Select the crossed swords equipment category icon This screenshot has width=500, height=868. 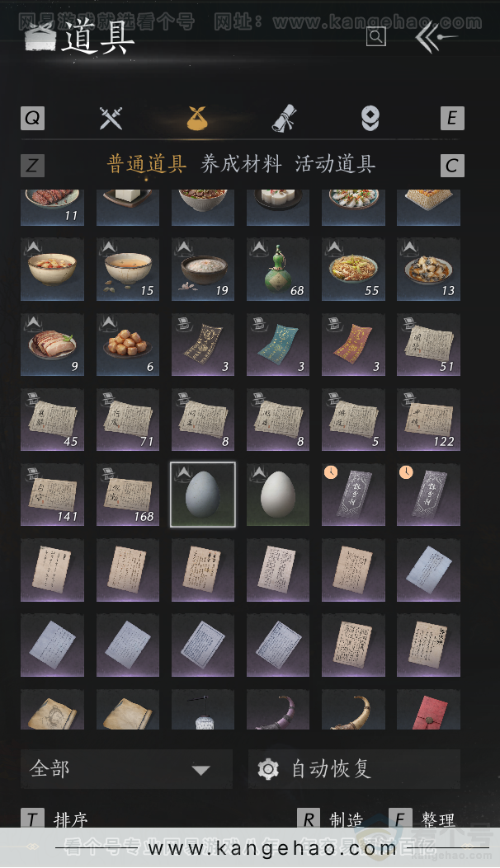click(x=111, y=118)
